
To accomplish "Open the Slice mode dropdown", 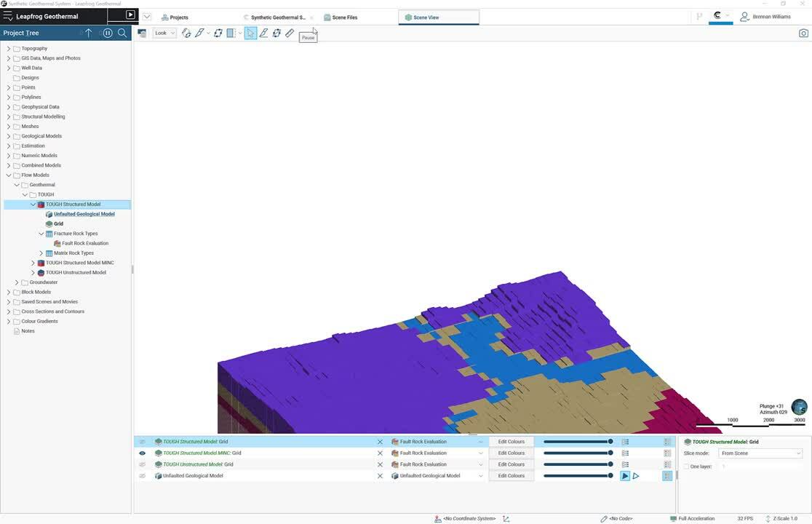I will 760,453.
